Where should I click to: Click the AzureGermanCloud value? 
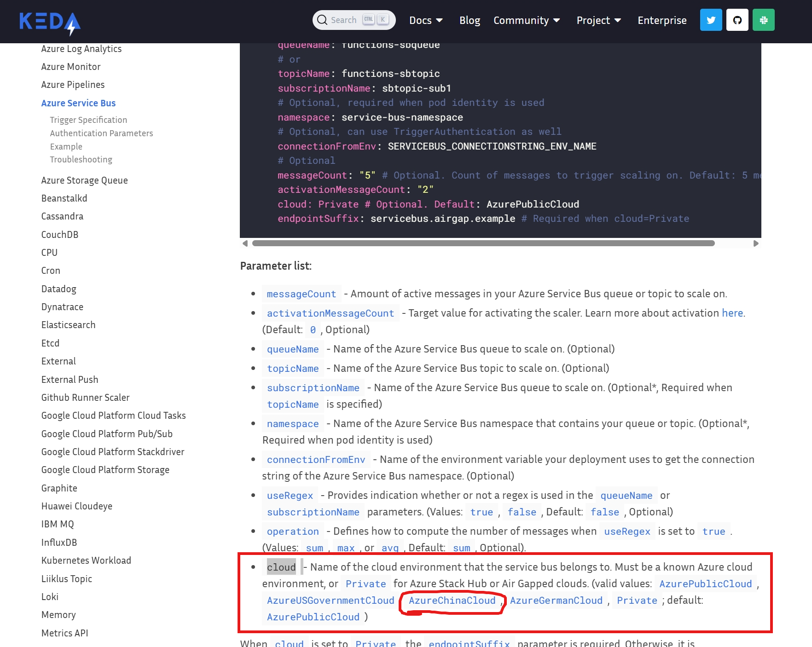point(557,601)
